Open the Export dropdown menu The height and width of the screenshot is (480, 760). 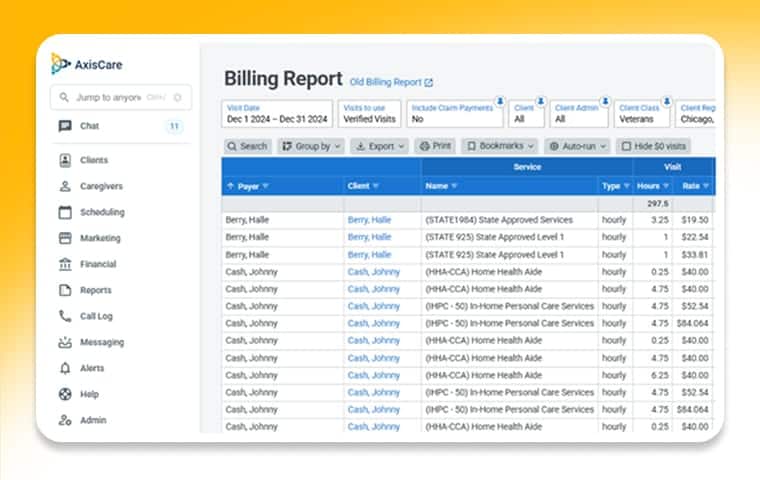(x=380, y=146)
